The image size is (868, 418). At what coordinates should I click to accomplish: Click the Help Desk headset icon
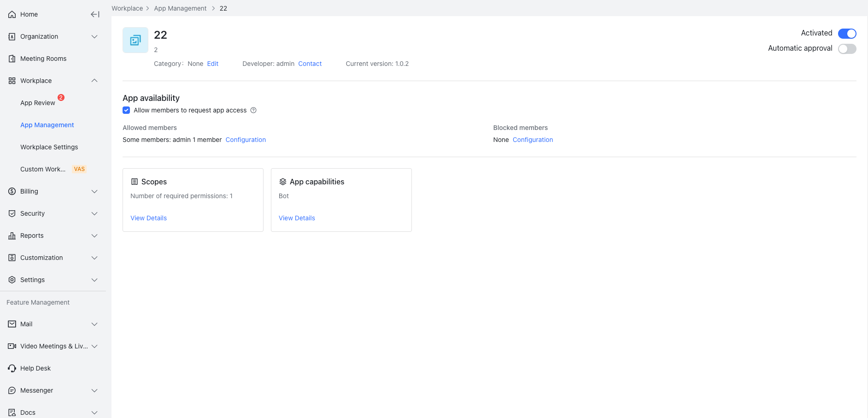[12, 368]
